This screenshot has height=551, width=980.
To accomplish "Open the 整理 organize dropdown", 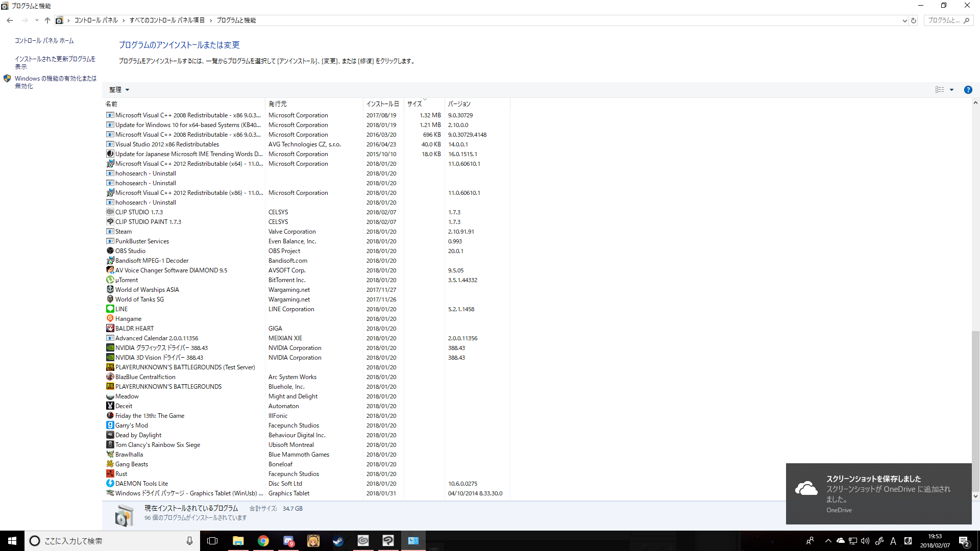I will [119, 90].
